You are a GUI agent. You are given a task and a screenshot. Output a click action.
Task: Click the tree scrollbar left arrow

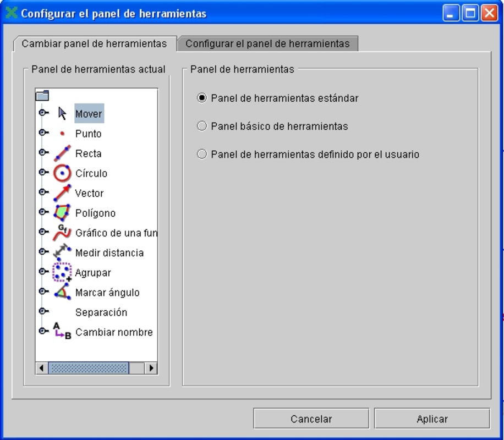(41, 368)
